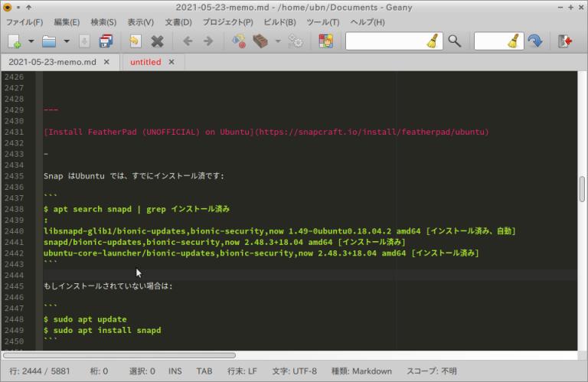Click the TAB status bar indicator

pyautogui.click(x=204, y=371)
